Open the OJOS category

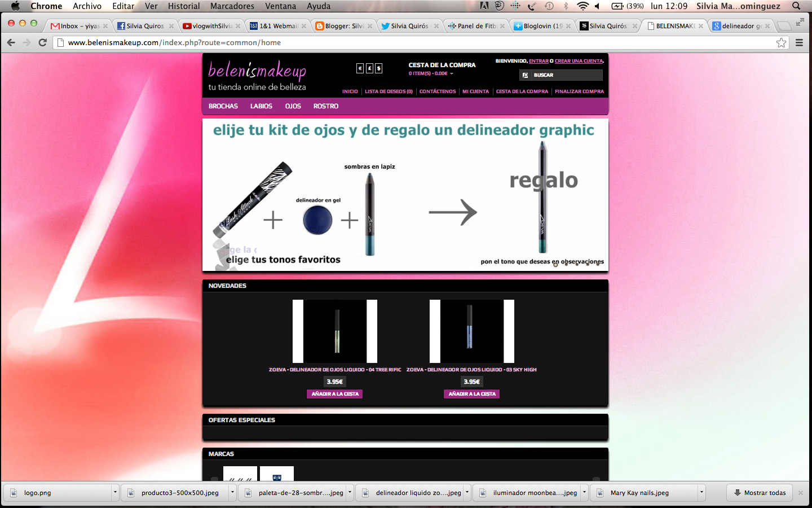click(293, 106)
